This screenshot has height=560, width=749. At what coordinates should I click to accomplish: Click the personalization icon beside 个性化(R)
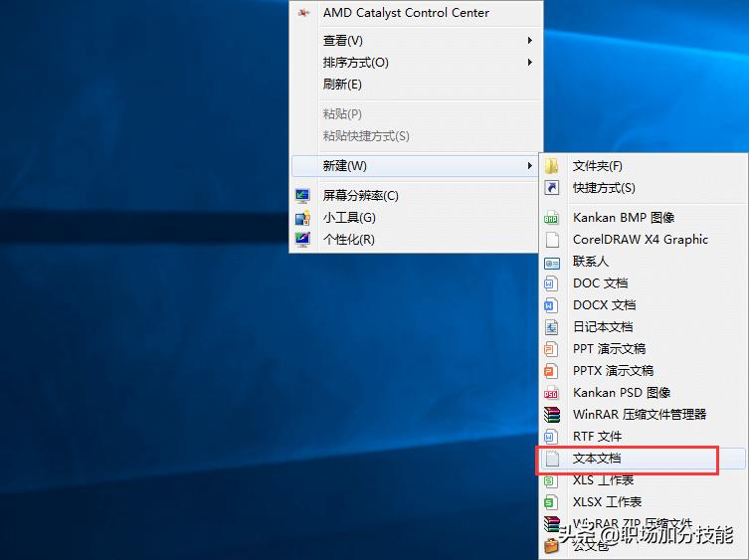pyautogui.click(x=302, y=240)
